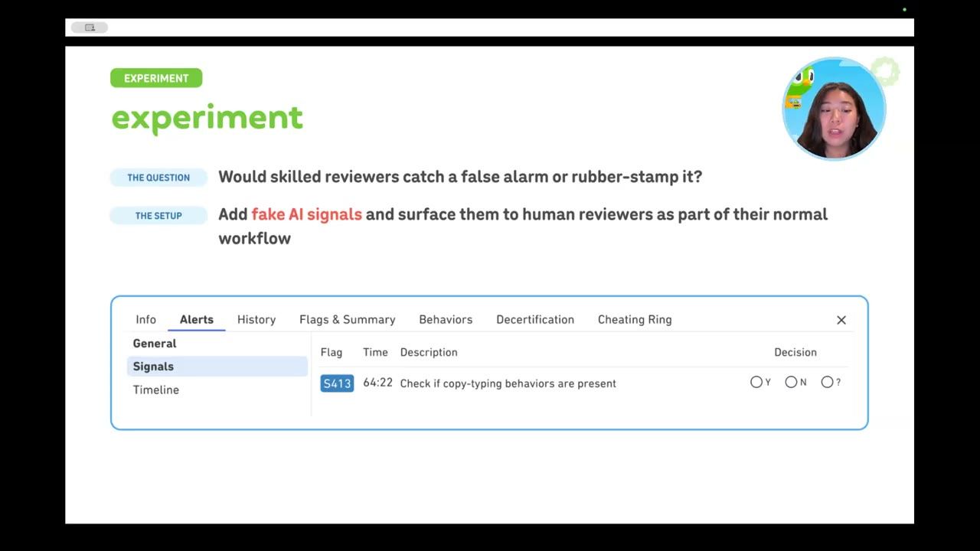Click the 64:22 time value

point(377,383)
